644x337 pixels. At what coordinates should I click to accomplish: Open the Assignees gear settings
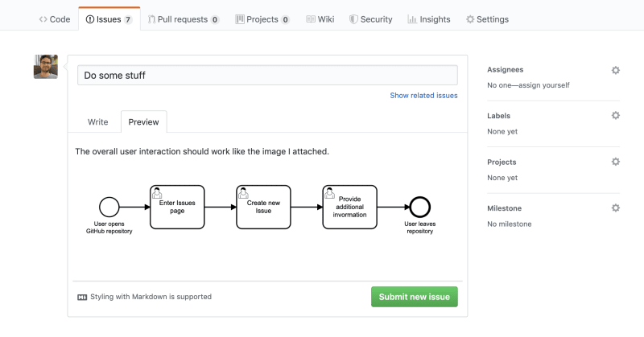click(x=615, y=70)
